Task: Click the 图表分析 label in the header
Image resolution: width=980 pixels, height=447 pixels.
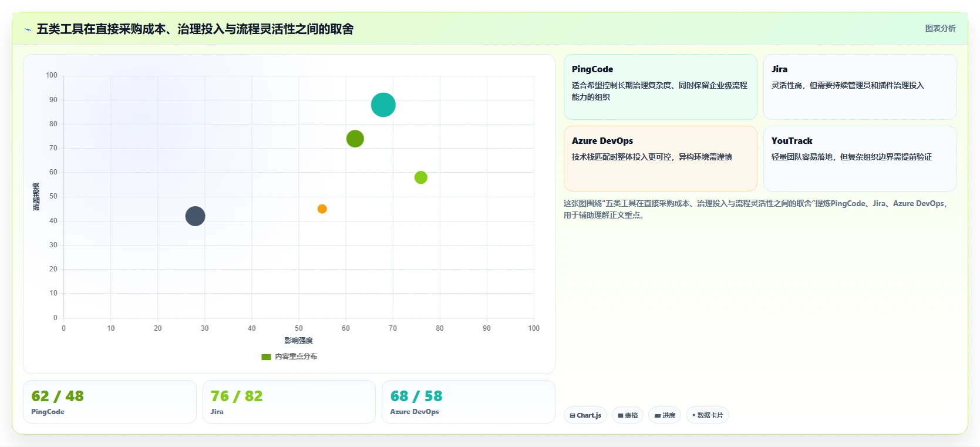Action: (940, 28)
